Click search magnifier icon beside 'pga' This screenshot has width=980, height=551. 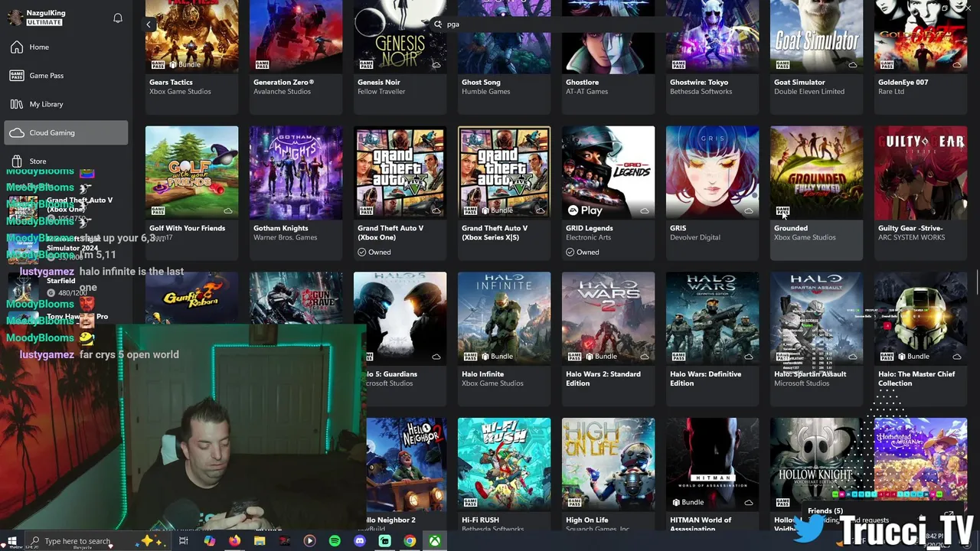(438, 24)
